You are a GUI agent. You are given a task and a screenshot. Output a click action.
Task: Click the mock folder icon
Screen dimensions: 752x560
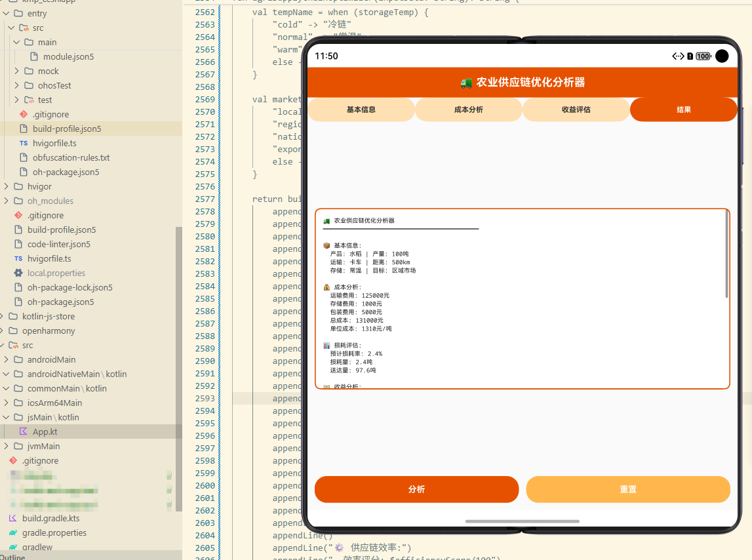pyautogui.click(x=29, y=71)
